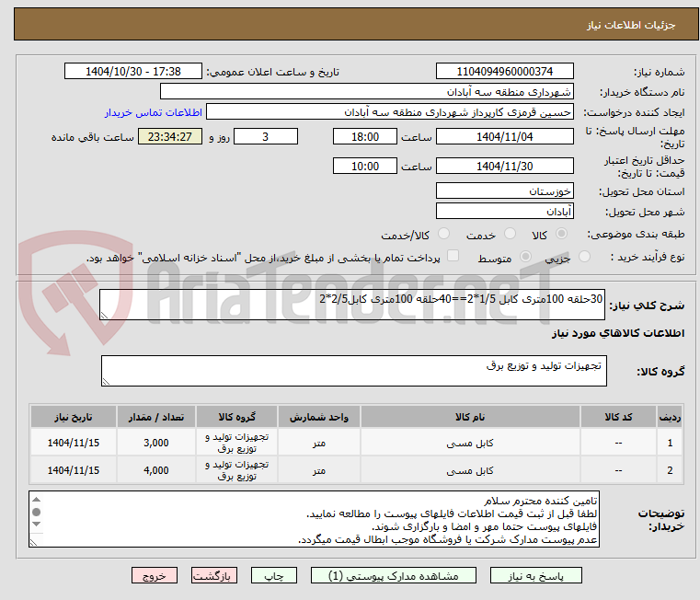Select the کالا radio button
Screen dimensions: 700x600
[x=562, y=234]
